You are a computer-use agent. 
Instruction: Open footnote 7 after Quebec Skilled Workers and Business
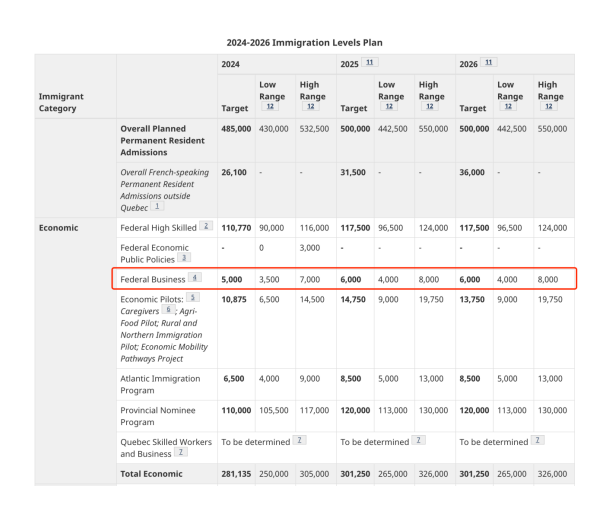181,452
